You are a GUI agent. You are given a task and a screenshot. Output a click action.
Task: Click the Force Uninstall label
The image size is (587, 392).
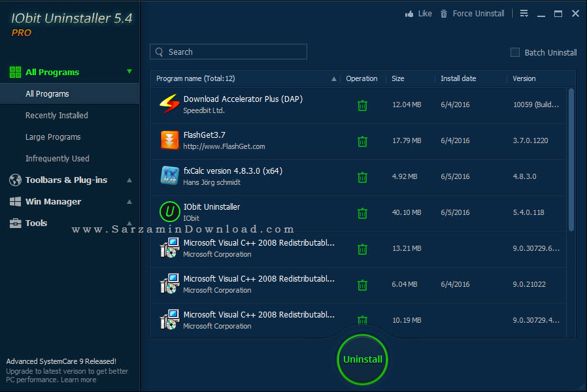(x=478, y=14)
